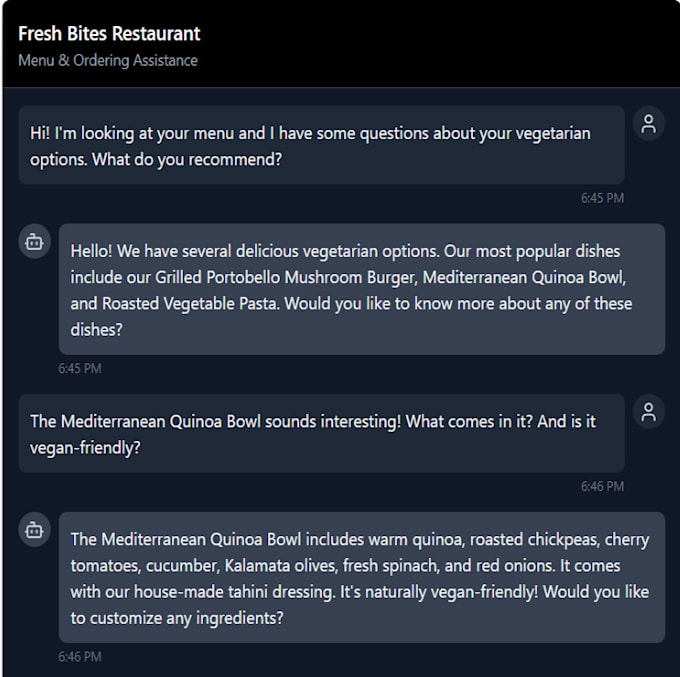Screen dimensions: 680x677
Task: Click the user avatar beside the Quinoa Bowl question
Action: (x=649, y=412)
